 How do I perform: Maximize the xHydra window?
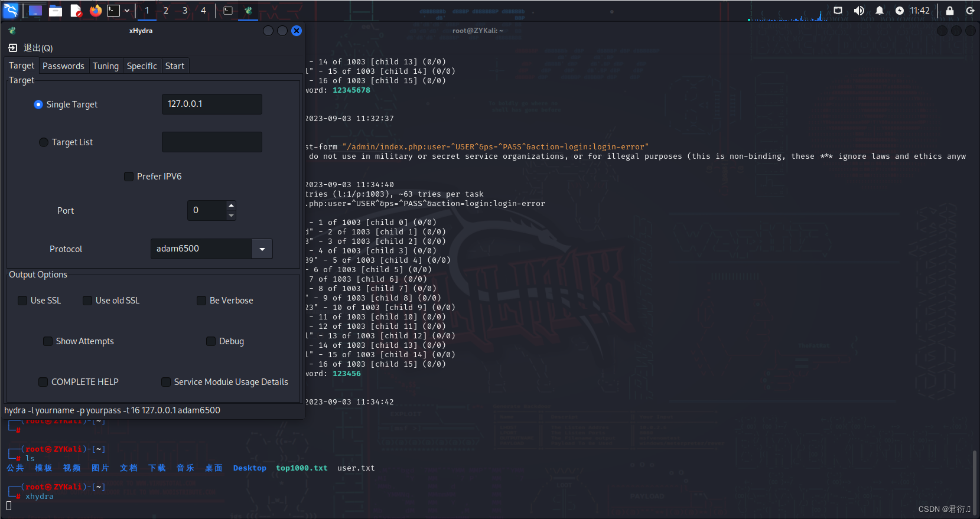click(282, 31)
